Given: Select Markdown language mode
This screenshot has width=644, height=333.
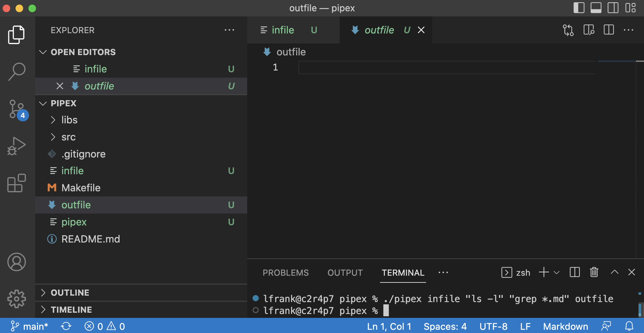Looking at the screenshot, I should coord(565,326).
